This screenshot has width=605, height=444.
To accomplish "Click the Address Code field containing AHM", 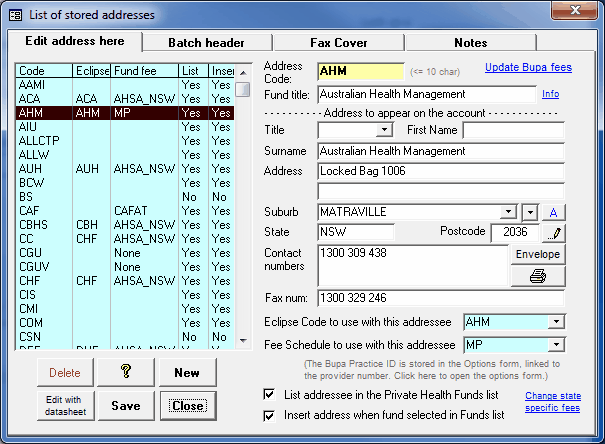I will coord(361,71).
